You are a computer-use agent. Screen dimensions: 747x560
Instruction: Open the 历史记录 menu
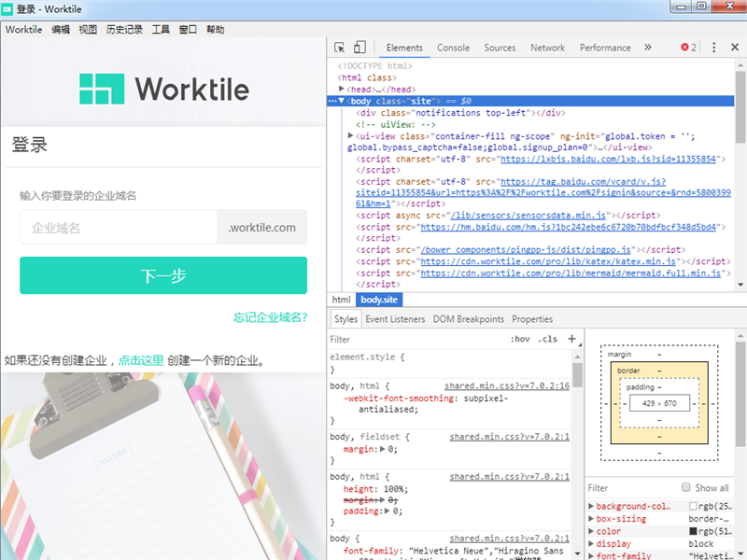[124, 30]
